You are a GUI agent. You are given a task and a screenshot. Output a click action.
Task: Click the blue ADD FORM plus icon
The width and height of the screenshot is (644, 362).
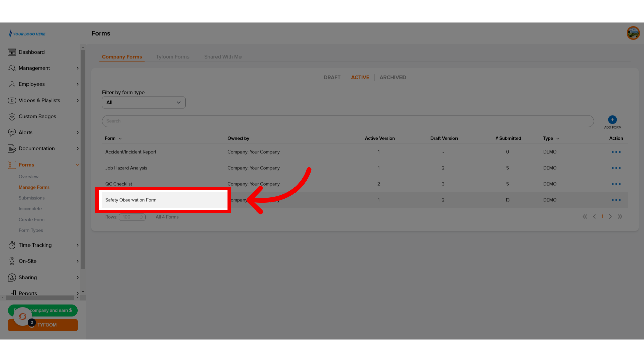coord(612,120)
